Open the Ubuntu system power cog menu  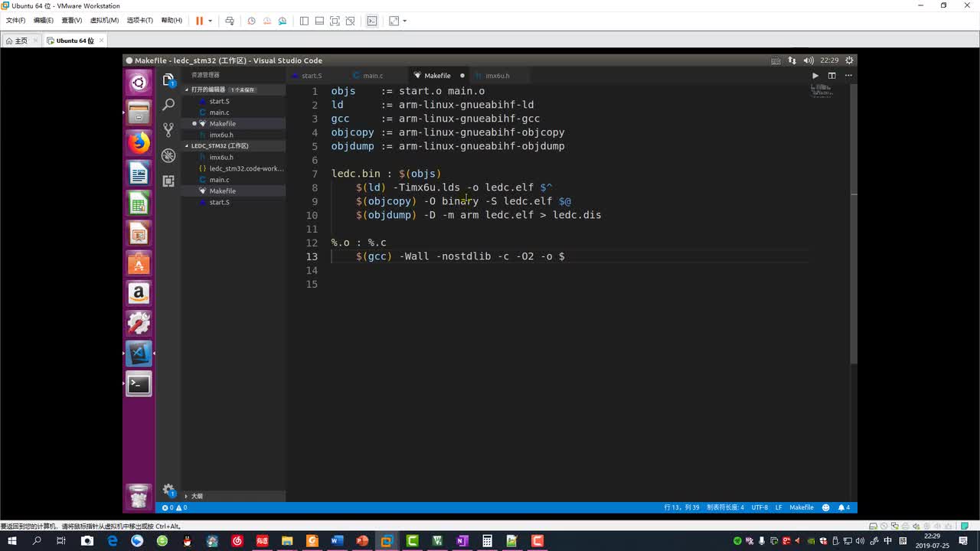(x=849, y=60)
